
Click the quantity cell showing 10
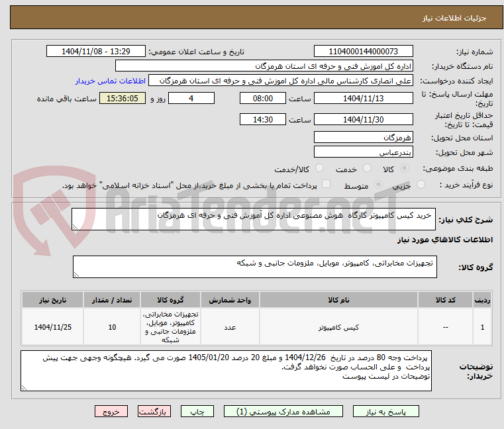pos(112,327)
